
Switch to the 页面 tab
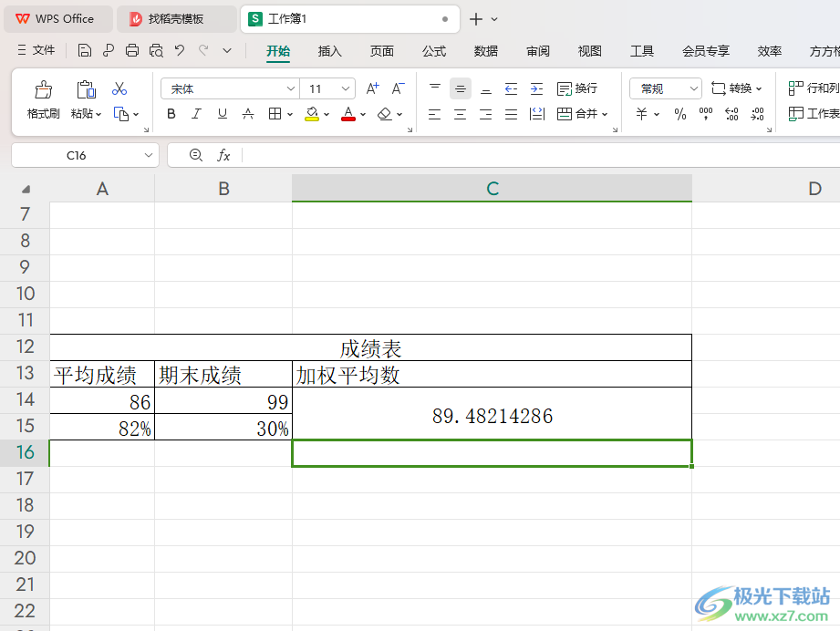coord(382,51)
